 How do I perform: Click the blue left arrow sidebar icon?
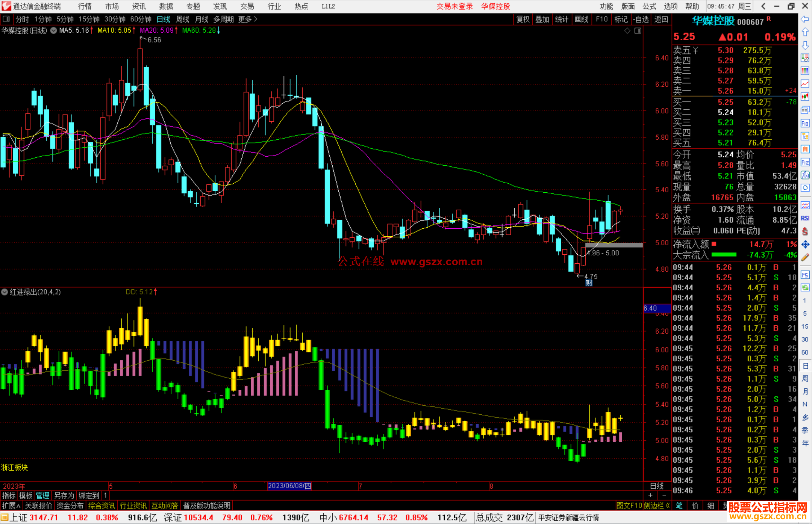pyautogui.click(x=805, y=19)
